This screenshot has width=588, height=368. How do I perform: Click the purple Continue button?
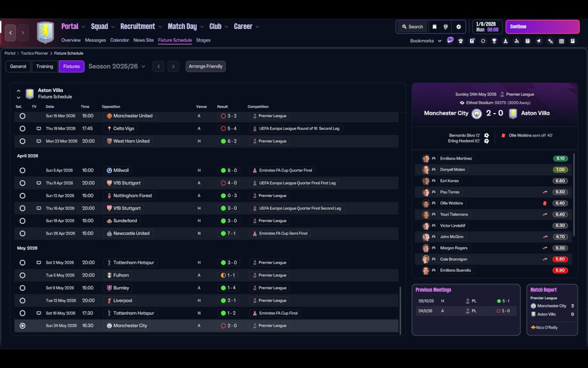click(543, 27)
